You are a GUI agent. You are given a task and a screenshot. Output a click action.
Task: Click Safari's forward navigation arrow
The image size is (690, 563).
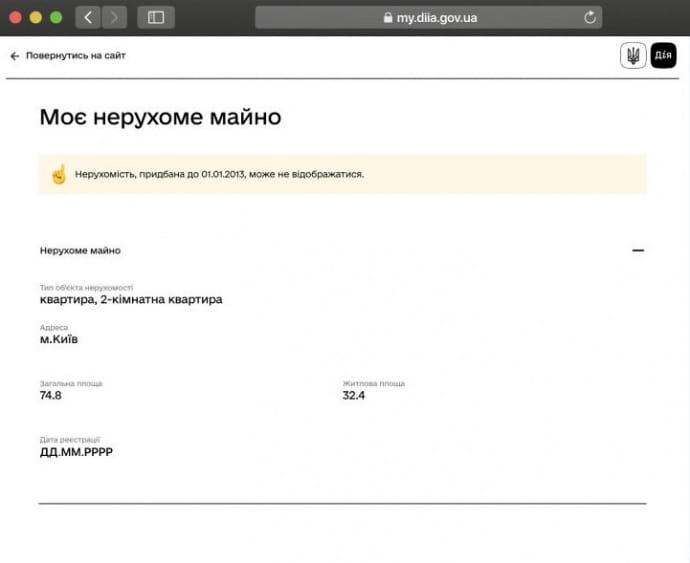[114, 17]
